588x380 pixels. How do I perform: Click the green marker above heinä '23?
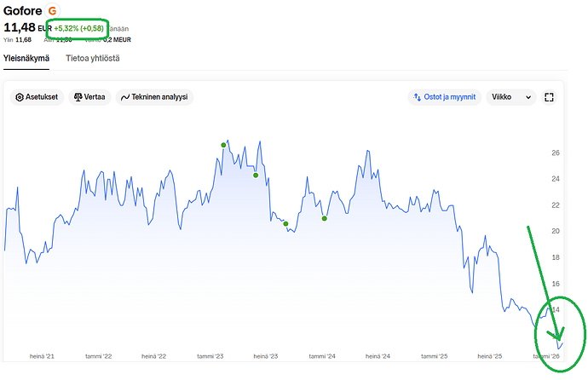coord(285,224)
